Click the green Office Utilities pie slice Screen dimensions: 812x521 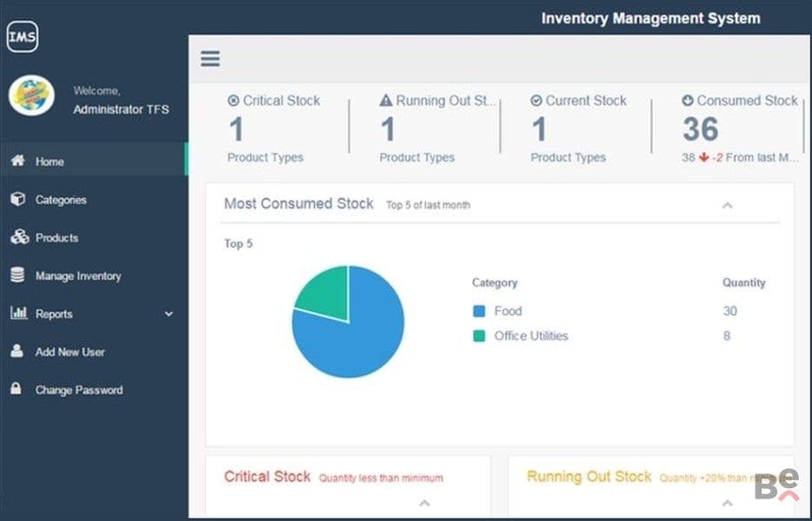click(x=327, y=292)
